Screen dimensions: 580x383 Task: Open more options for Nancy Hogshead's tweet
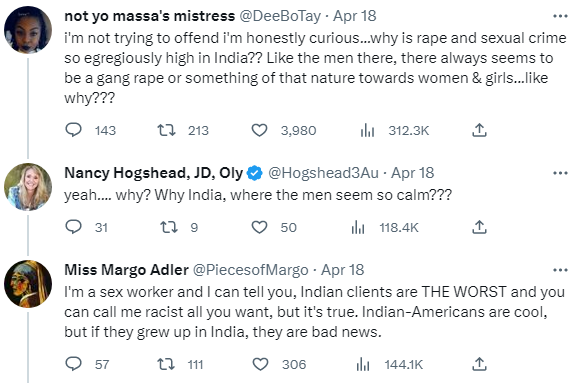(560, 173)
